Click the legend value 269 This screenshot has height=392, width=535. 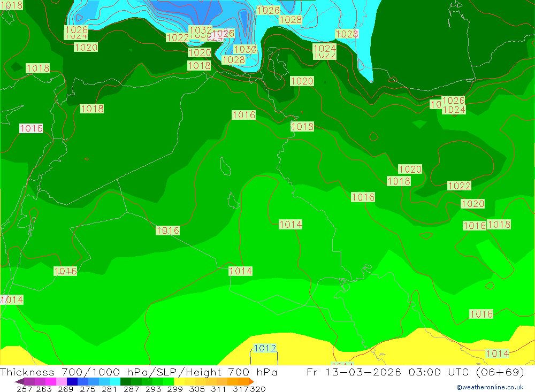tap(65, 389)
